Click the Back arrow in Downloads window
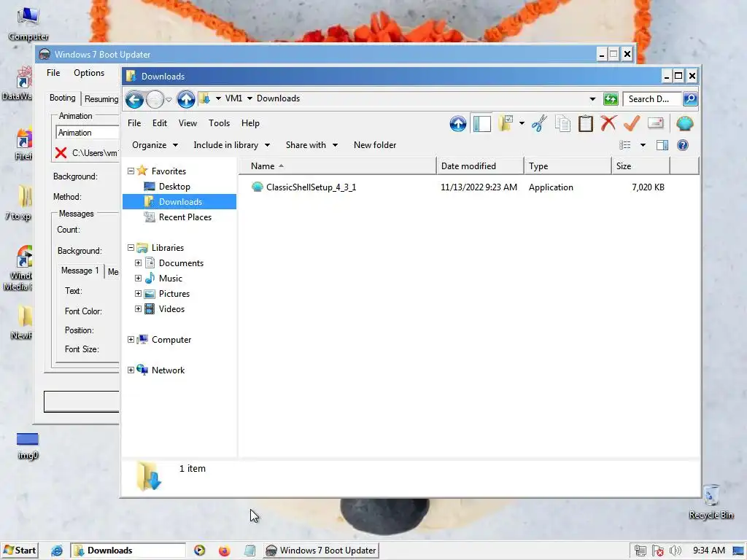747x560 pixels. [x=134, y=99]
